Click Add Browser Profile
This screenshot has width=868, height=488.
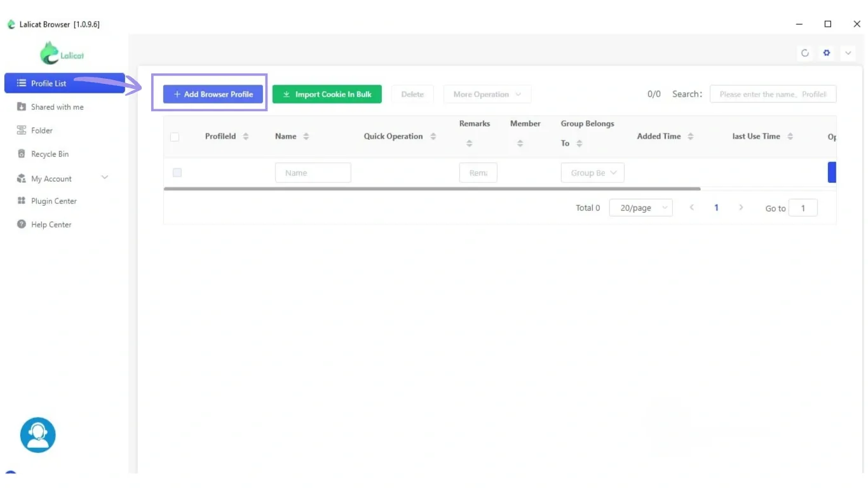coord(212,93)
